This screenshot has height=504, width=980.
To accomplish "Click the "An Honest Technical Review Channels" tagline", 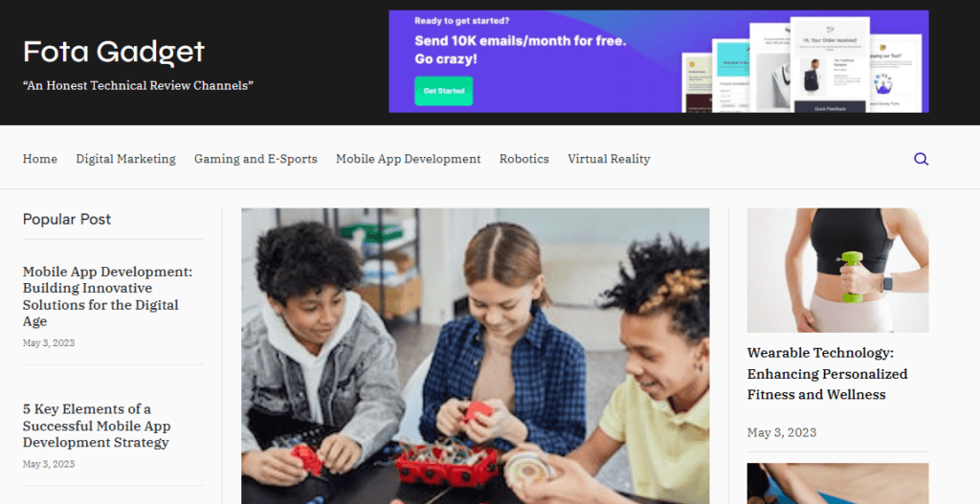I will 138,85.
